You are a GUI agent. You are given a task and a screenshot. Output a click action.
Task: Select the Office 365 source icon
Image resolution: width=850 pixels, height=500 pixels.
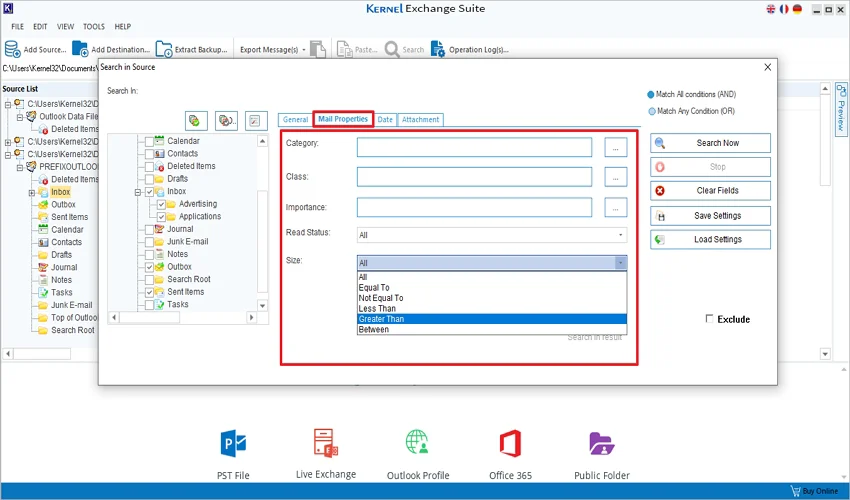(510, 443)
